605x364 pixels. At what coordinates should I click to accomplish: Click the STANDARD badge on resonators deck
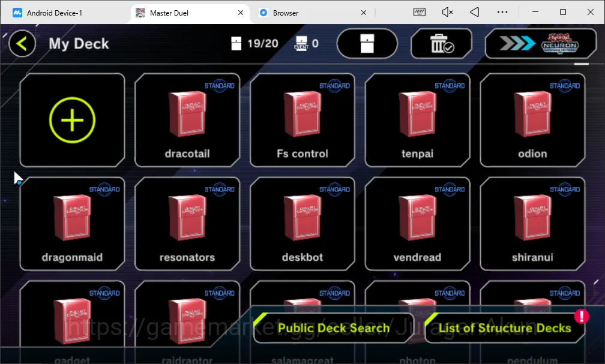tap(220, 189)
